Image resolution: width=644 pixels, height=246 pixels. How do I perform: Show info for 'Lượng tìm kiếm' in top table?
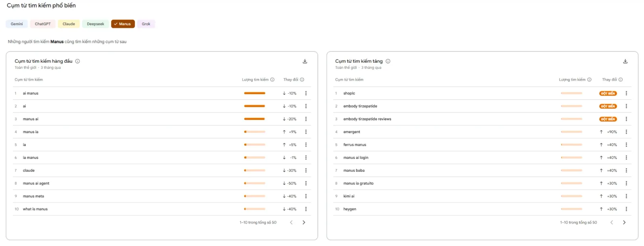click(272, 80)
